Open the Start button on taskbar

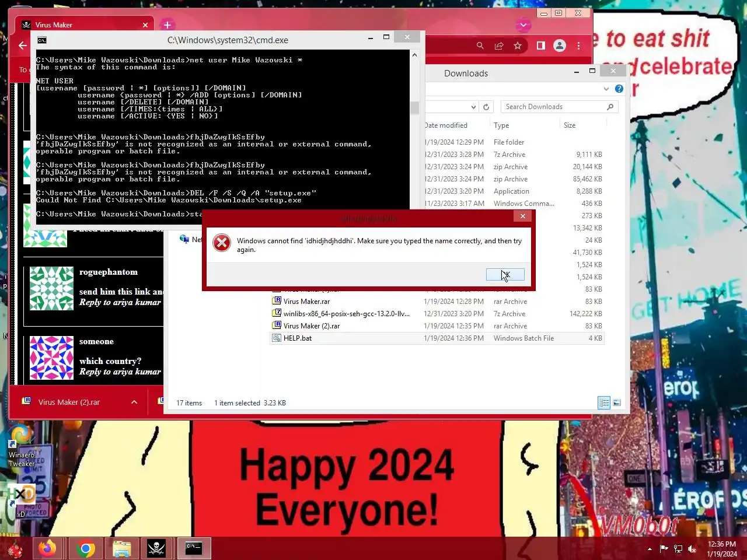pos(15,549)
